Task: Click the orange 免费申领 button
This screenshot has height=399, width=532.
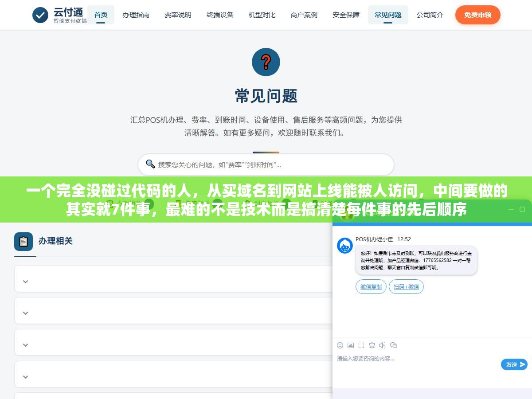Action: (478, 15)
